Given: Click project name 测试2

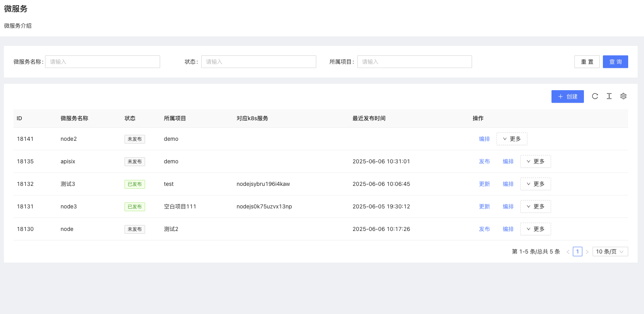Looking at the screenshot, I should (171, 229).
